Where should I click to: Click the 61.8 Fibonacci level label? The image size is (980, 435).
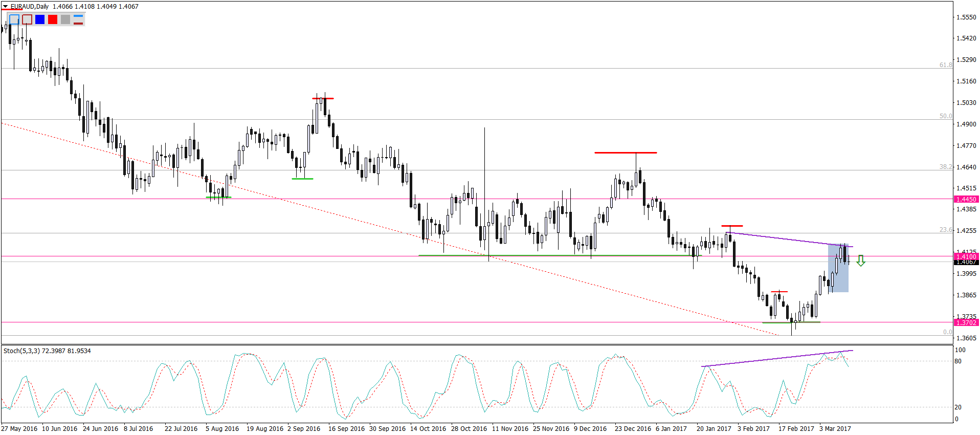click(x=946, y=65)
